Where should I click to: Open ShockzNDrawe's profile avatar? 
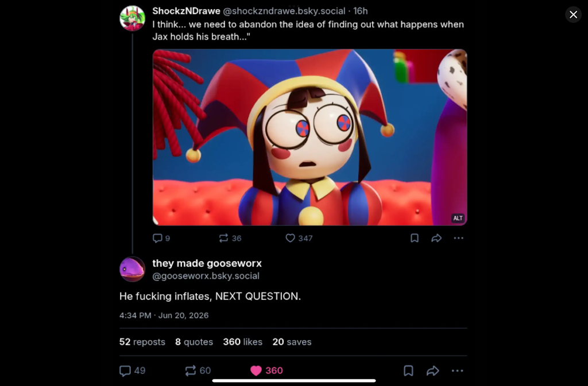(133, 18)
